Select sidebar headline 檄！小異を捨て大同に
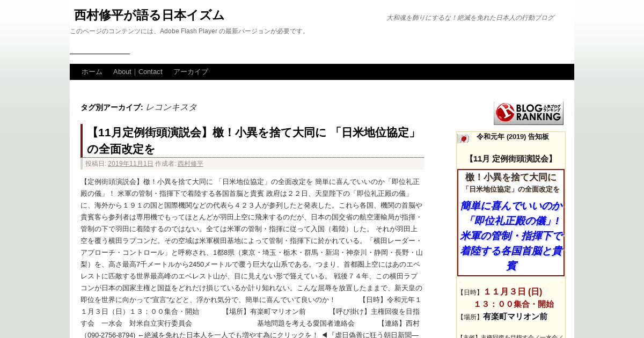The image size is (644, 338). point(511,177)
